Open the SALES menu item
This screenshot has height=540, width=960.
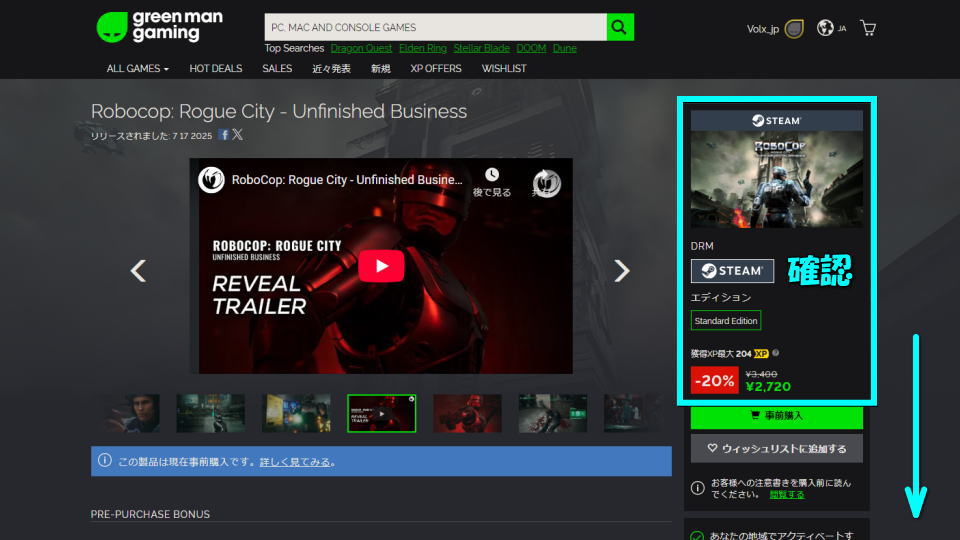tap(277, 69)
